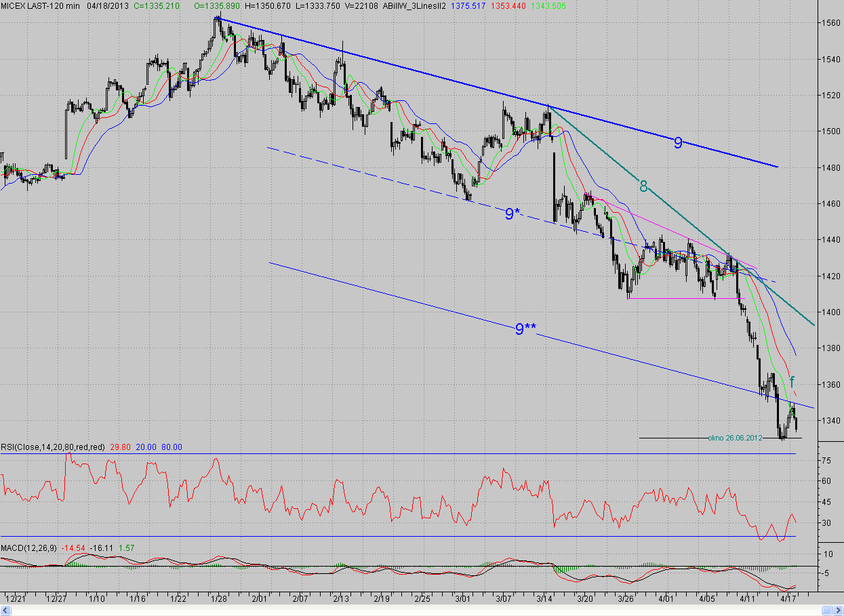Click the '1/10' date on time axis
This screenshot has height=616, width=844.
(97, 598)
